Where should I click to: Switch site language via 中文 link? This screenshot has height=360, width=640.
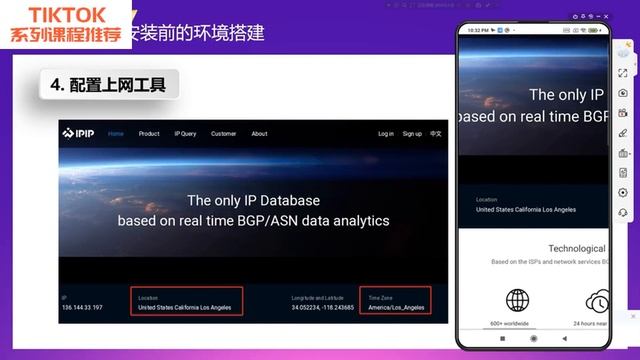click(436, 133)
